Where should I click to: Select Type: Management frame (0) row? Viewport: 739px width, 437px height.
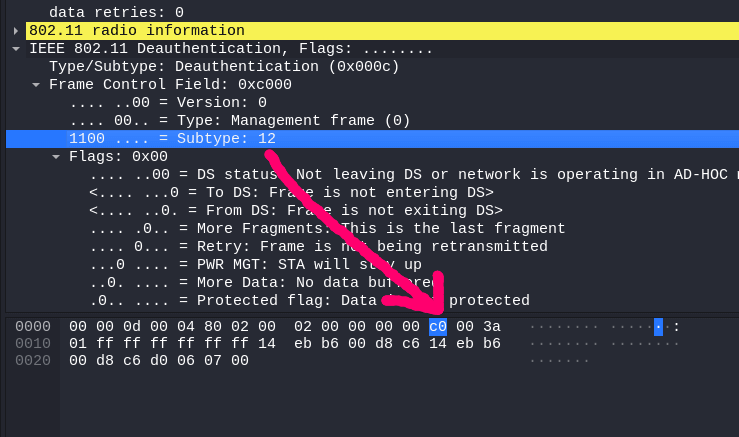239,120
